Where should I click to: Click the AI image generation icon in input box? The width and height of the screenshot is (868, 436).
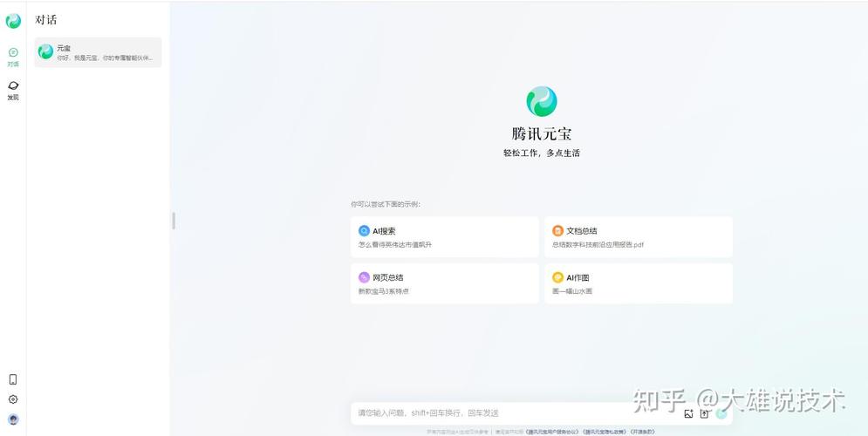click(x=688, y=414)
